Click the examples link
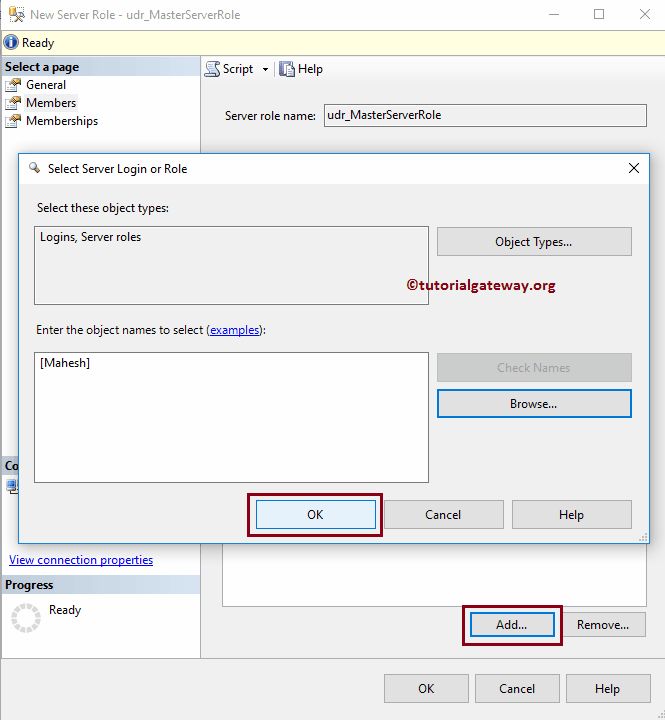665x720 pixels. point(235,330)
